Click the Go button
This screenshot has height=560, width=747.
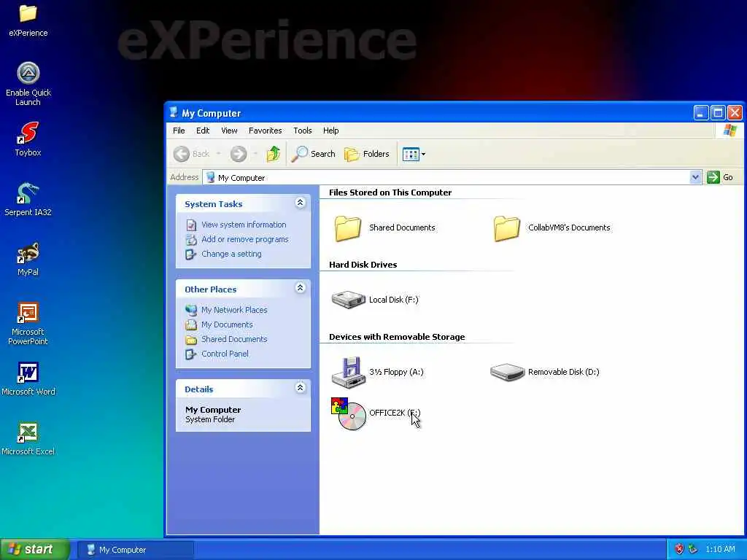click(x=720, y=177)
